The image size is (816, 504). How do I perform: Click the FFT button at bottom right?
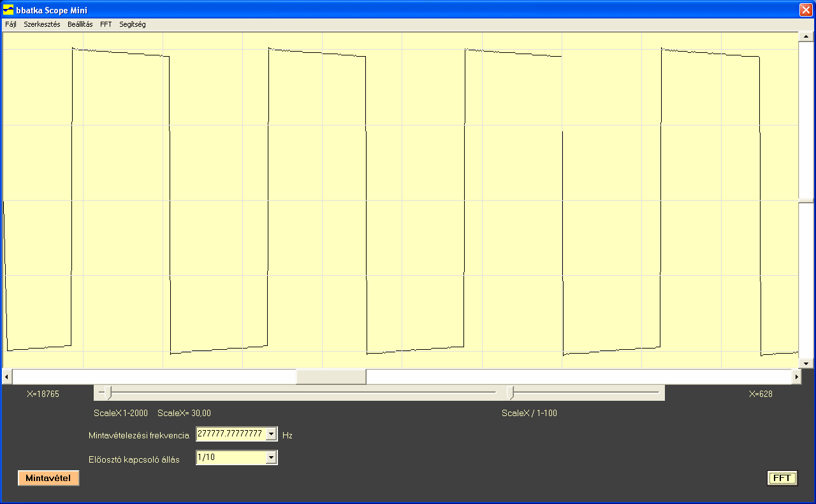pyautogui.click(x=782, y=478)
